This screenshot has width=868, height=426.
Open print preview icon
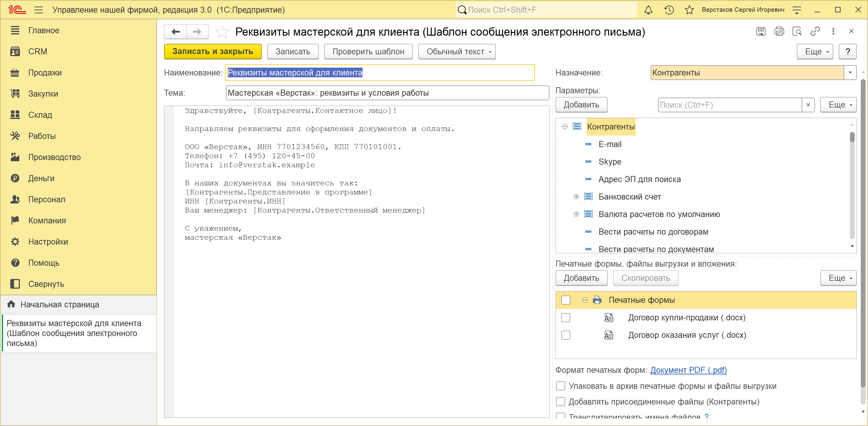[797, 31]
